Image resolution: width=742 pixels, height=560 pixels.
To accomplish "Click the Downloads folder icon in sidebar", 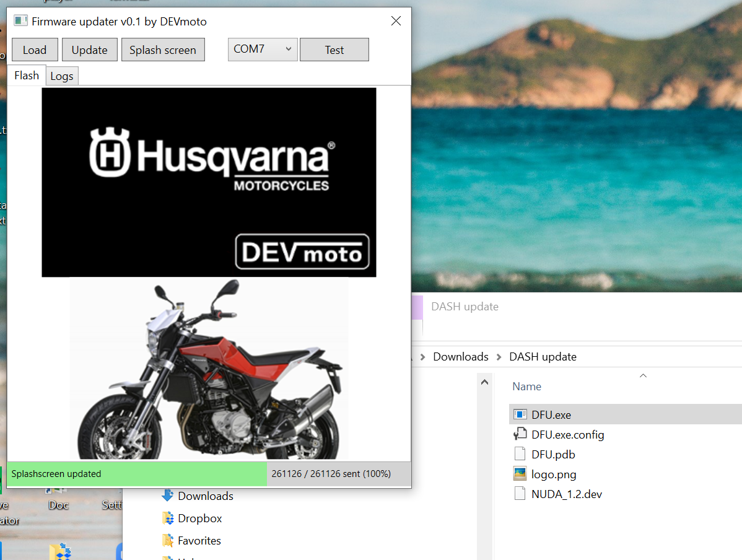I will pyautogui.click(x=167, y=496).
